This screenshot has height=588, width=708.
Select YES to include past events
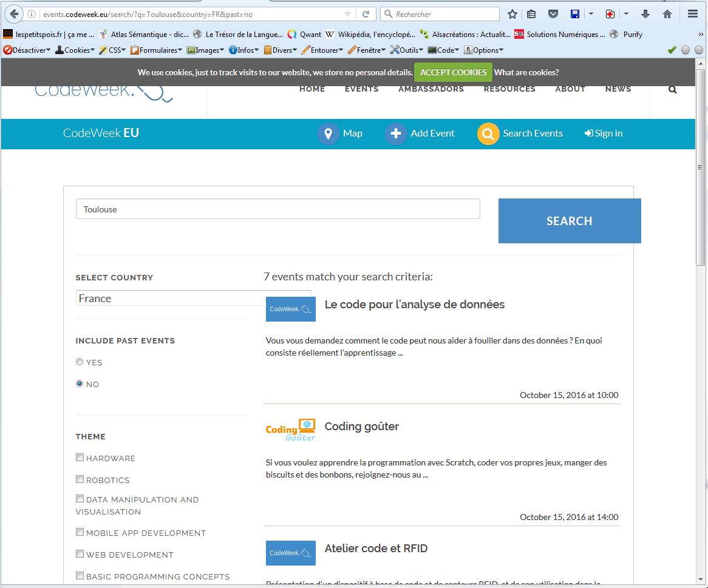80,362
